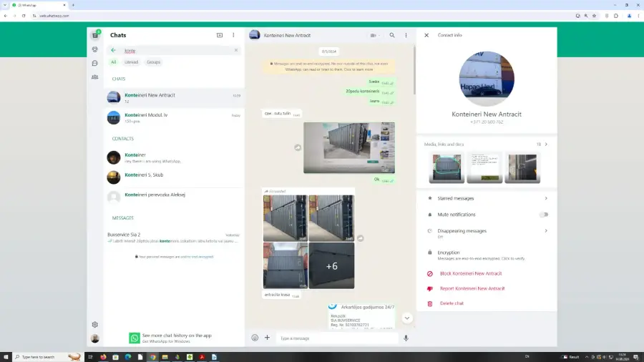This screenshot has height=362, width=644.
Task: Record a voice message microphone
Action: [x=406, y=338]
